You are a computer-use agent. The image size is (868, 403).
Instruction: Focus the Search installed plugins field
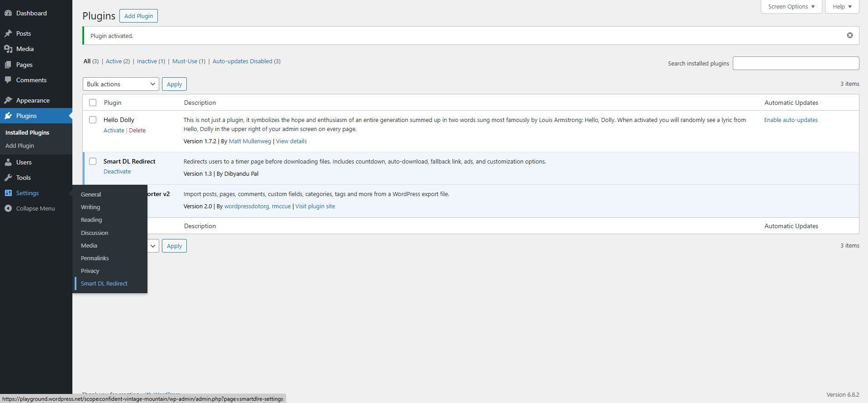point(795,63)
